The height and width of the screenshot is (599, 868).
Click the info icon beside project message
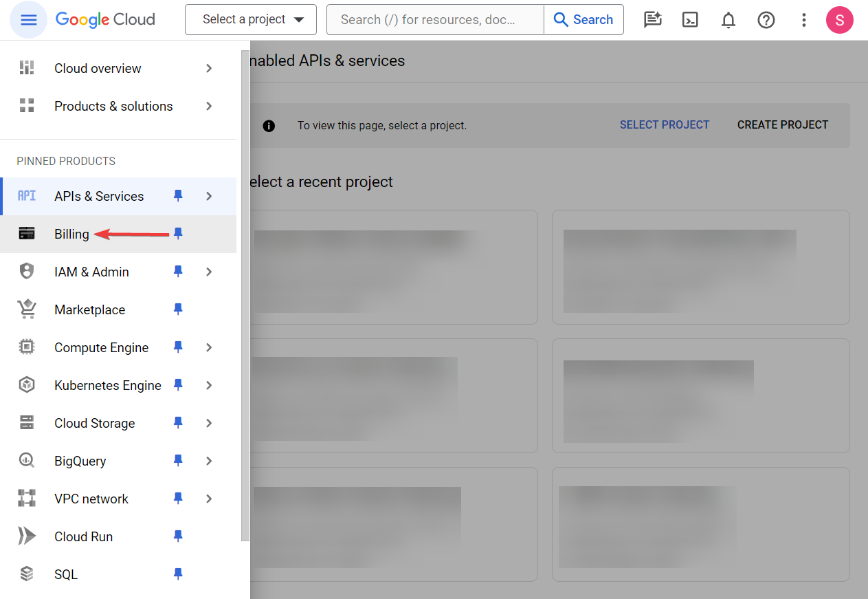(x=269, y=126)
